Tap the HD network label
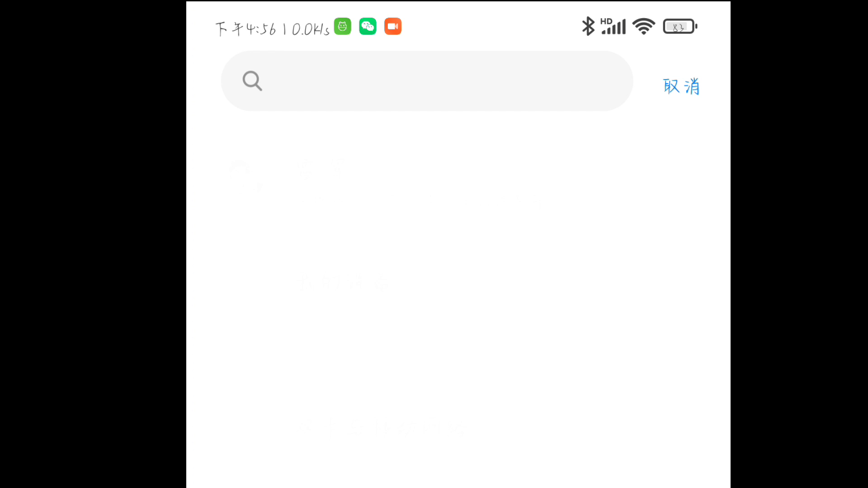Screen dimensions: 868x488 click(606, 21)
